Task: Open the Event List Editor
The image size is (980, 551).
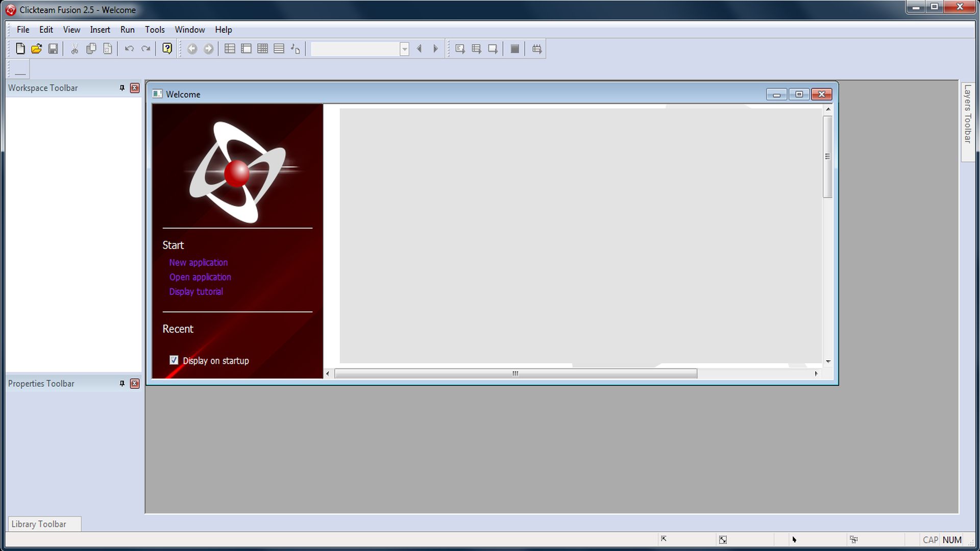Action: [278, 48]
